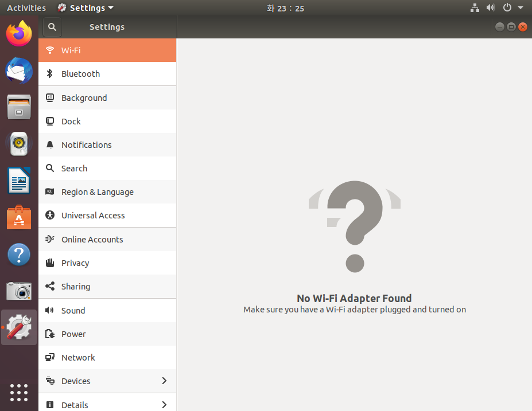The image size is (532, 411).
Task: Open LibreOffice Writer from the dock
Action: 19,180
